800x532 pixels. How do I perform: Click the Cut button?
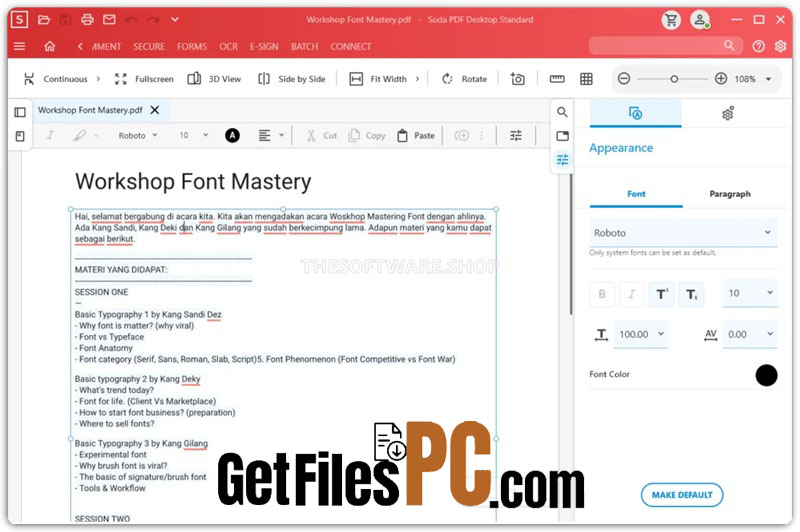pyautogui.click(x=321, y=136)
